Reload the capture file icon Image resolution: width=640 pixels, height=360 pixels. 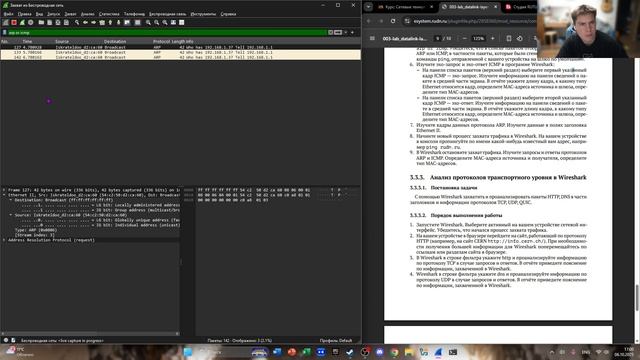click(x=66, y=22)
